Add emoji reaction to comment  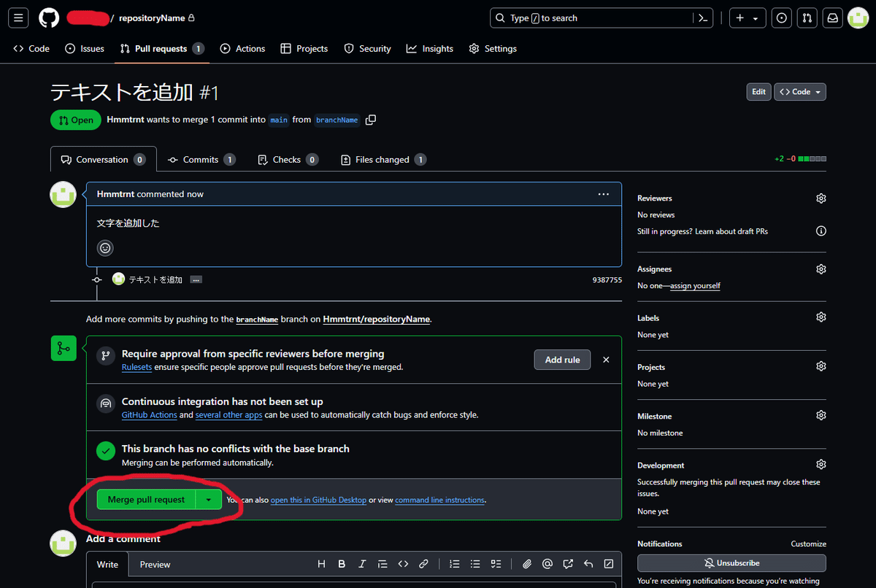[105, 248]
